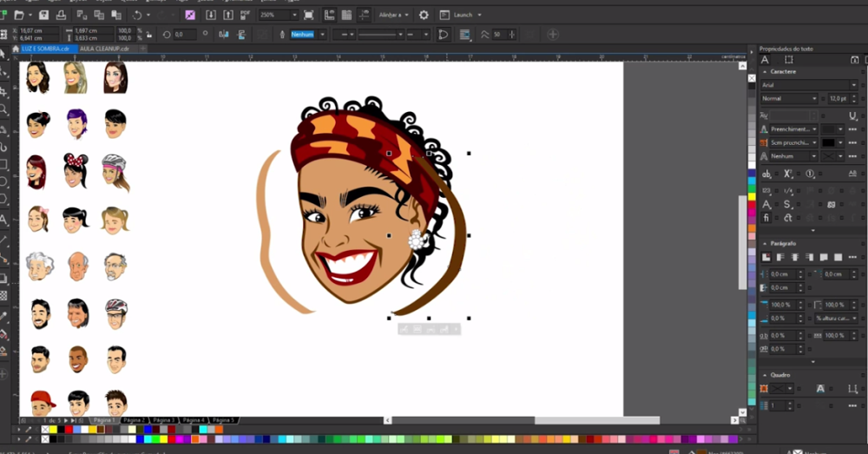
Task: Click the Import icon with the down arrow
Action: coord(210,15)
